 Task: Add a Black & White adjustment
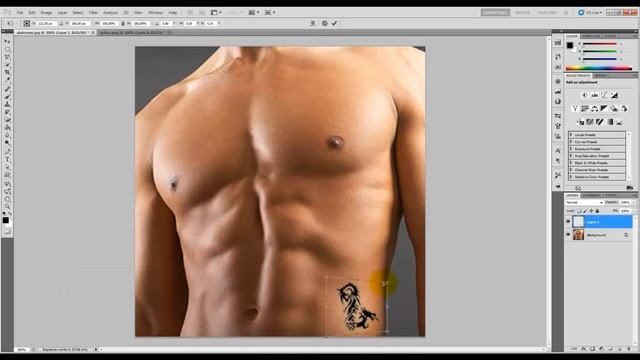(x=604, y=108)
